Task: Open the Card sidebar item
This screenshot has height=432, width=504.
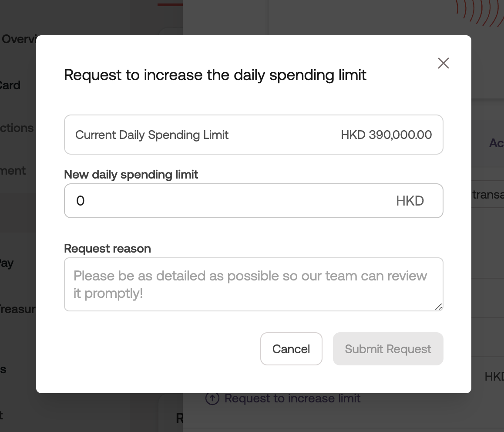Action: point(10,85)
